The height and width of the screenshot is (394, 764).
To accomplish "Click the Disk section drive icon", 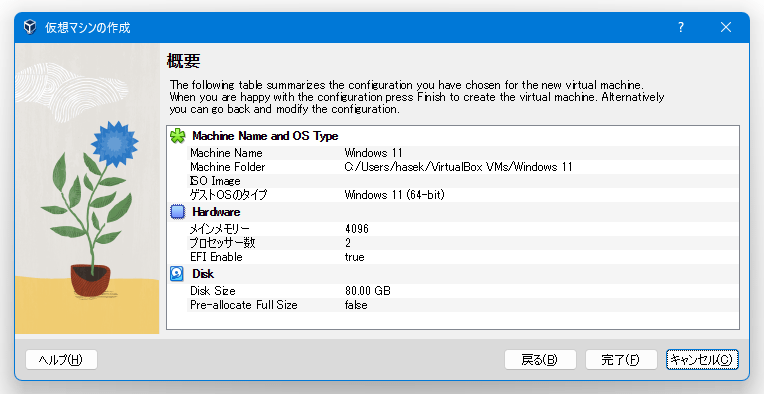I will click(177, 274).
